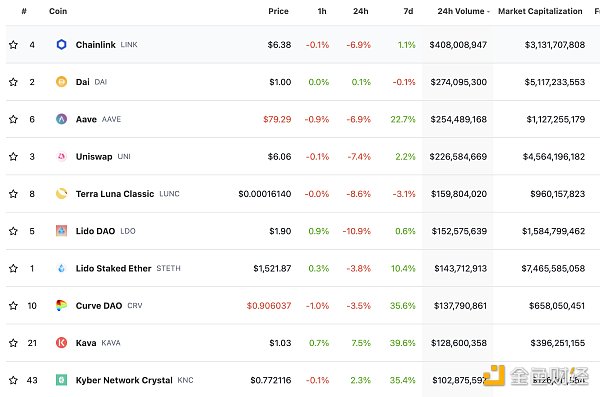
Task: Open the Lido Staked Ether coin page
Action: point(113,268)
